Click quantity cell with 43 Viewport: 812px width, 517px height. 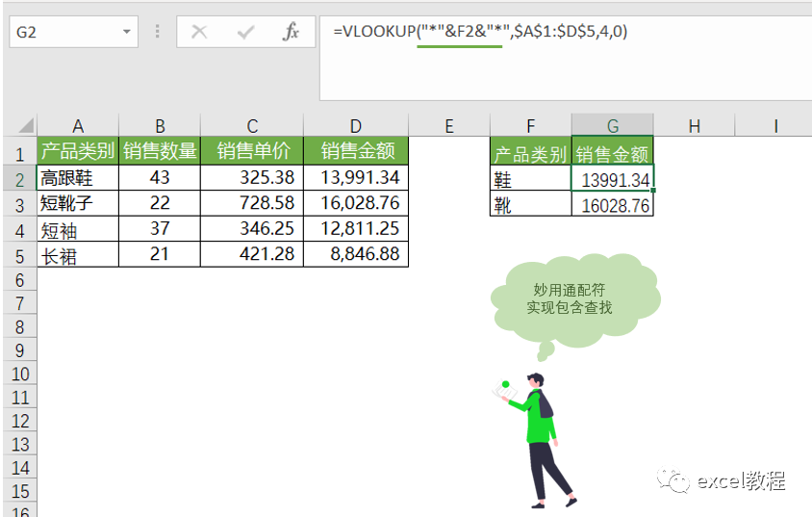(x=160, y=178)
